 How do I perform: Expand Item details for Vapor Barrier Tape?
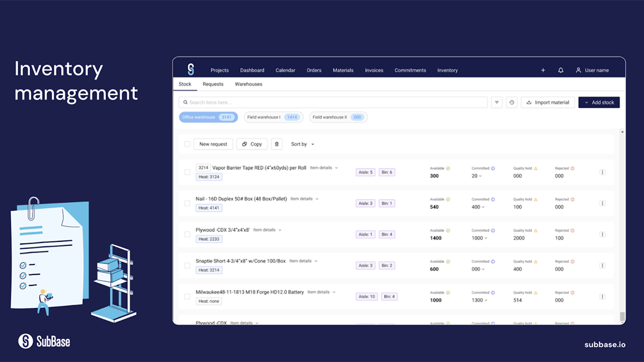pos(324,168)
